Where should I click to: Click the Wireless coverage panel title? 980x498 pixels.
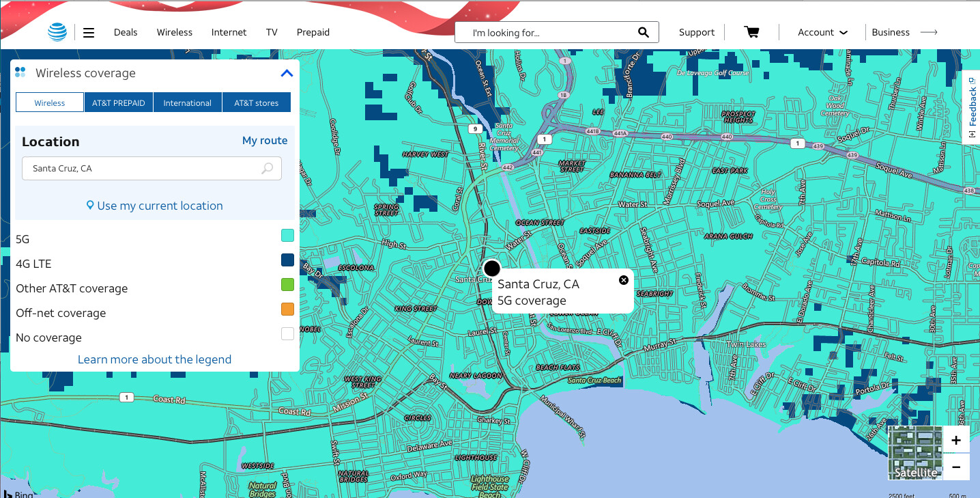(85, 73)
